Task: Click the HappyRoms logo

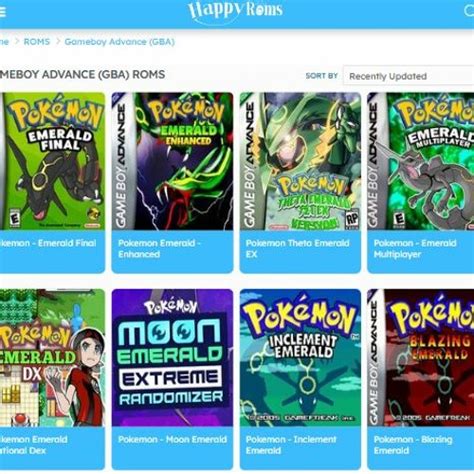Action: point(235,11)
